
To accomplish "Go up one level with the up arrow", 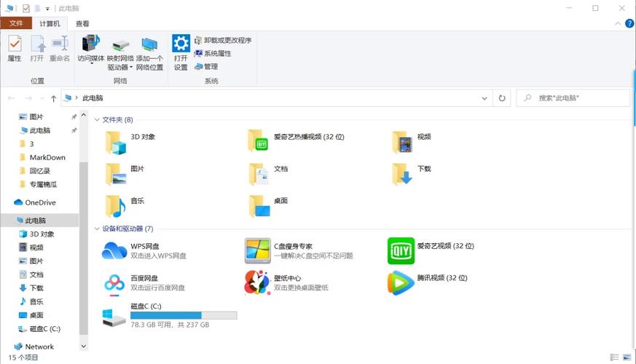I will (x=53, y=98).
